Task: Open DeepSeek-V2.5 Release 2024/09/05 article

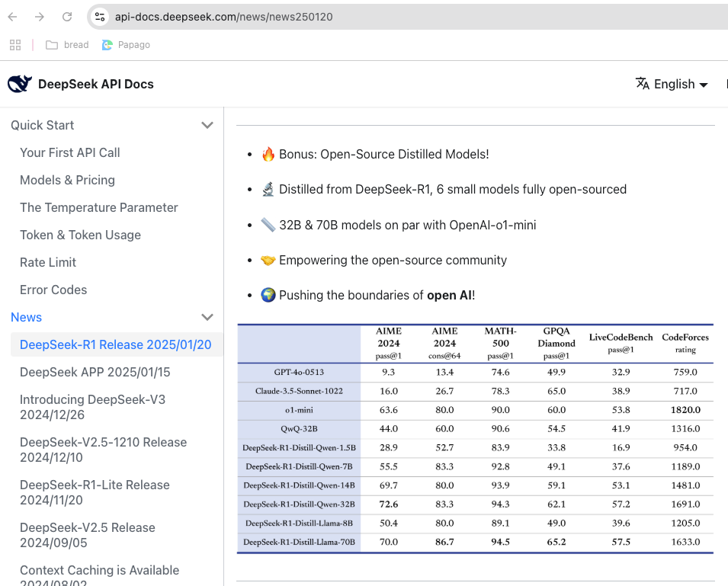Action: [x=88, y=535]
